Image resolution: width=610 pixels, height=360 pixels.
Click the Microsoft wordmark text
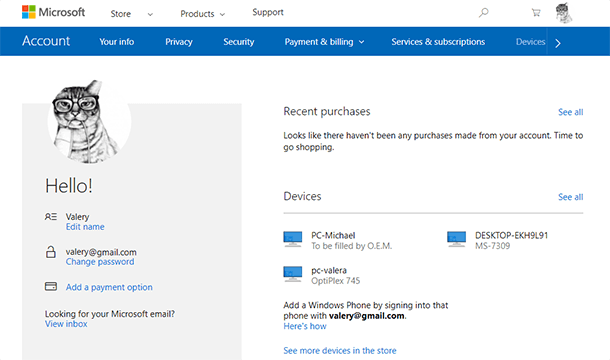61,12
